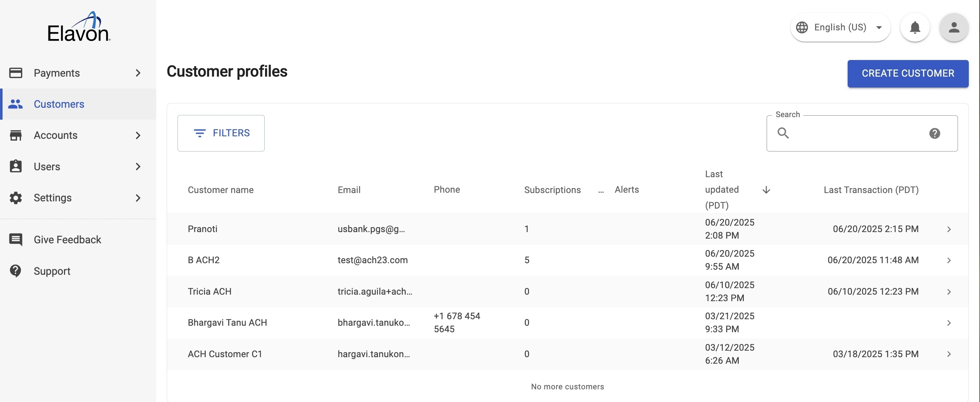Expand the Accounts menu chevron
The width and height of the screenshot is (980, 402).
(x=138, y=136)
